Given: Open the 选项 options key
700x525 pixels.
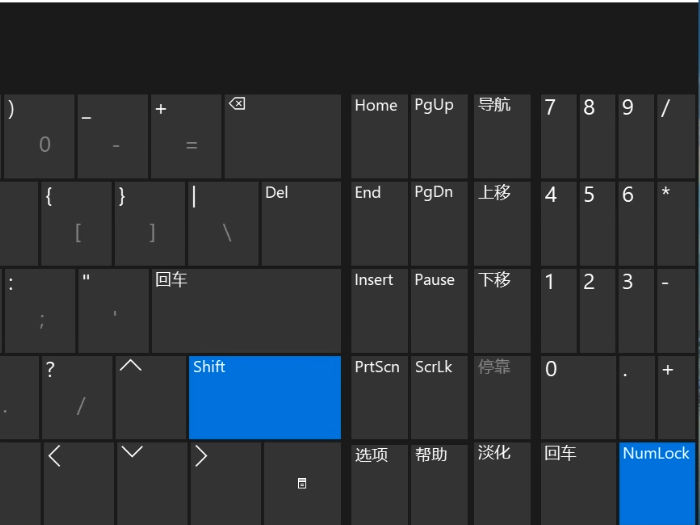Looking at the screenshot, I should pyautogui.click(x=378, y=482).
